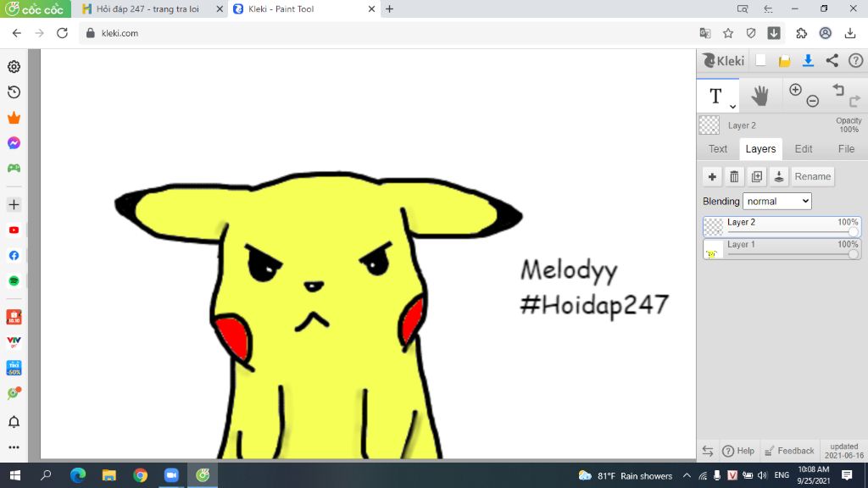The width and height of the screenshot is (868, 488).
Task: Duplicate the selected layer
Action: point(757,176)
